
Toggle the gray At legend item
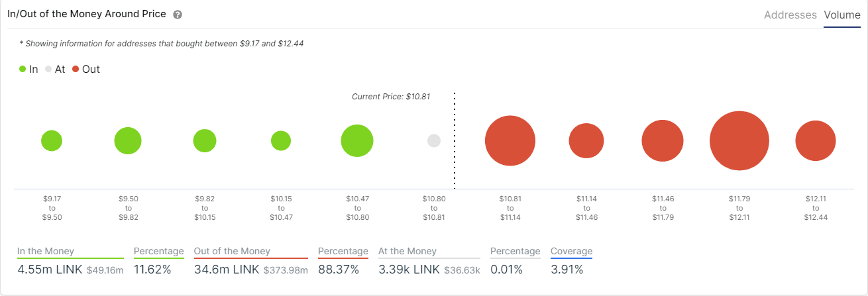tap(55, 69)
